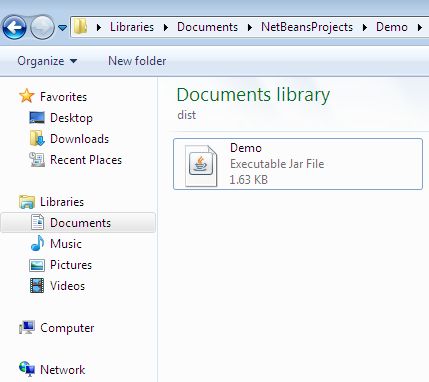Expand the arrow after Demo breadcrumb

(419, 27)
